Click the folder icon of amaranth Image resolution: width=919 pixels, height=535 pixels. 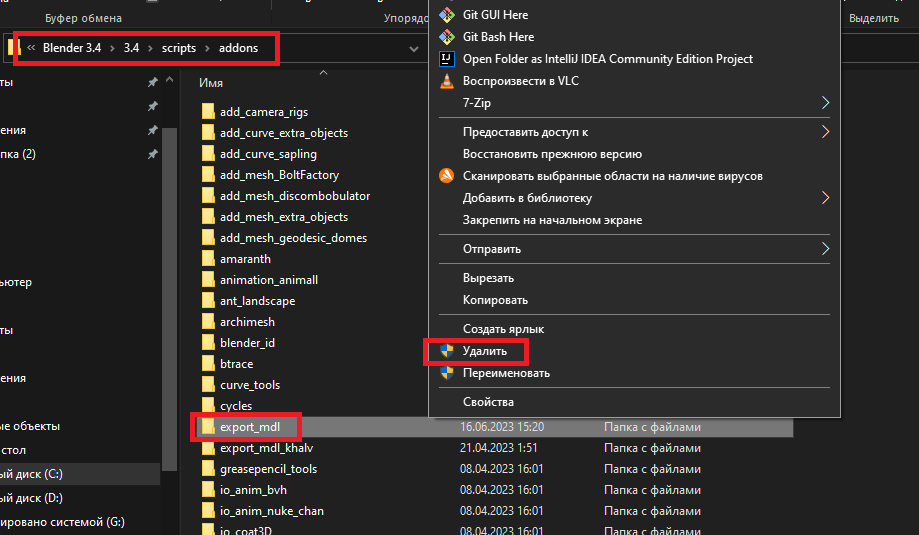pyautogui.click(x=208, y=259)
